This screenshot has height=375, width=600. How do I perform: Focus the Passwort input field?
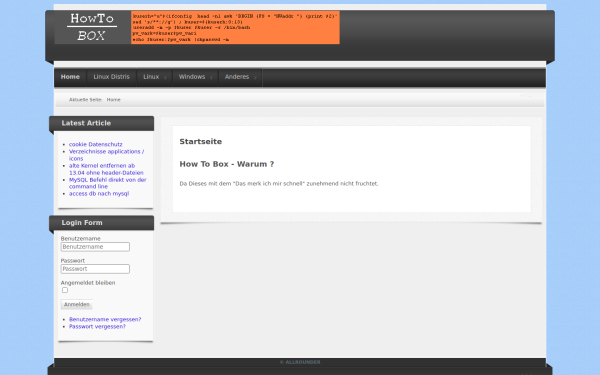95,269
